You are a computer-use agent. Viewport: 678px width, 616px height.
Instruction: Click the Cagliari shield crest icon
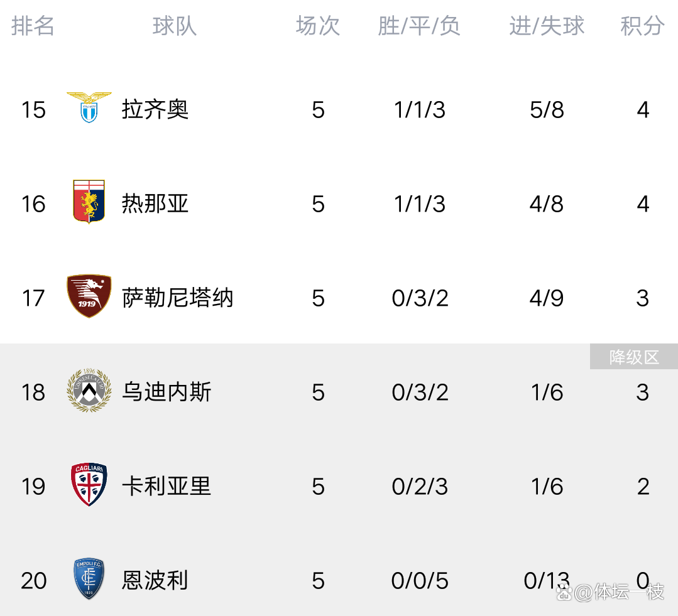click(x=89, y=484)
